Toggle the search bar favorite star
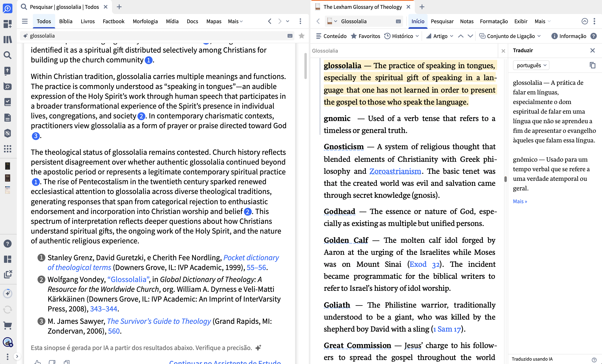602x364 pixels. (x=301, y=36)
